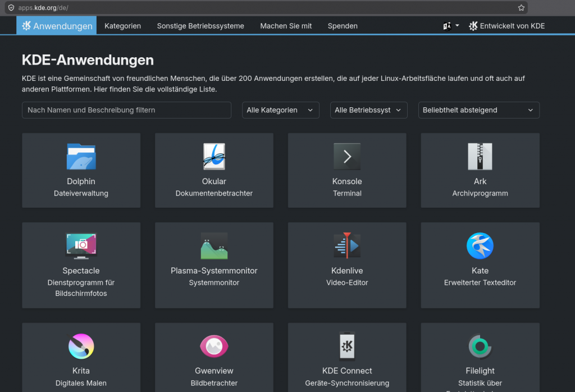Screen dimensions: 575x392
Task: Open the Plasma-Systemmonitor title link
Action: [x=214, y=271]
